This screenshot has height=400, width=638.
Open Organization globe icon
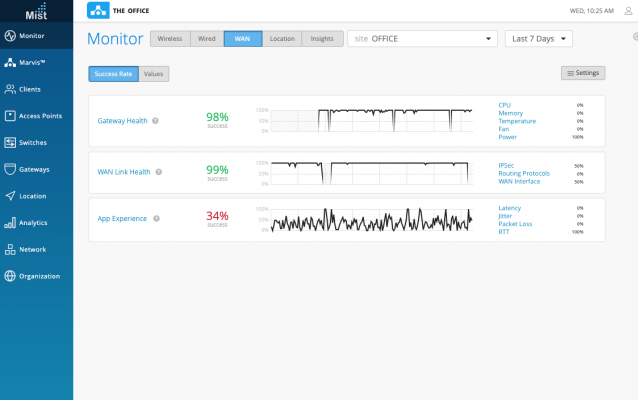click(x=10, y=276)
